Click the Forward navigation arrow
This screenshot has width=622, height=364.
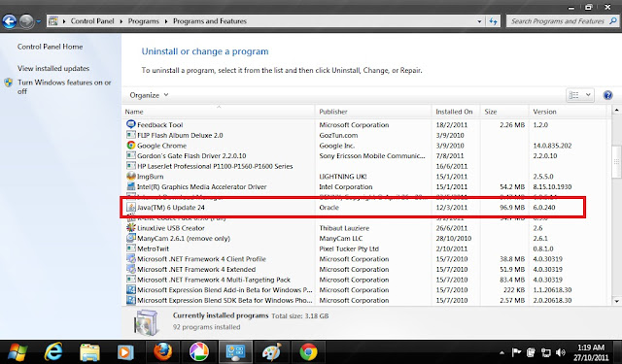click(26, 21)
